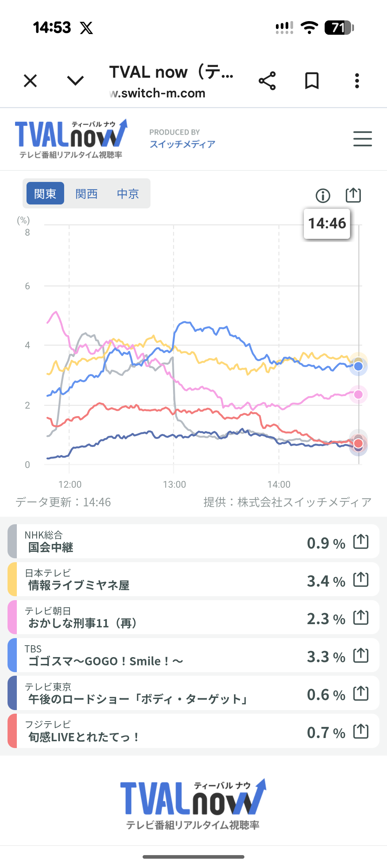Click the blue TBS data point on chart
The width and height of the screenshot is (387, 868).
point(358,366)
